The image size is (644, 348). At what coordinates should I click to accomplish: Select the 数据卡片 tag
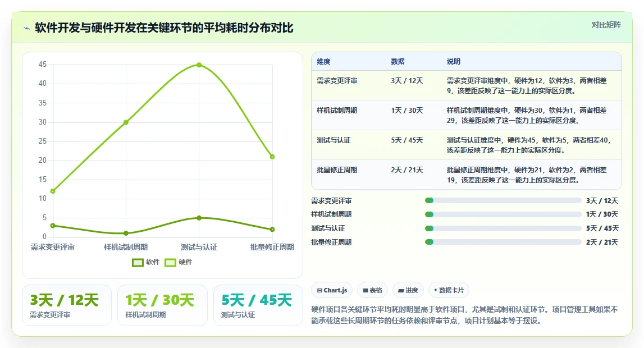[449, 290]
